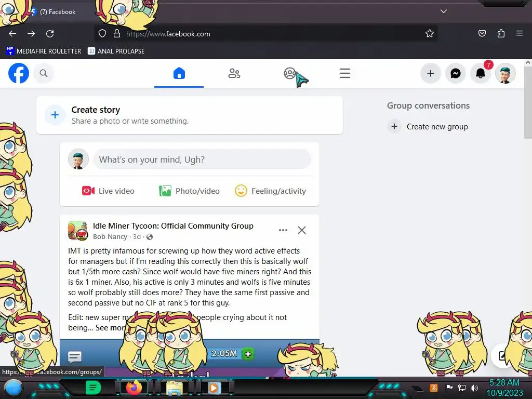Image resolution: width=532 pixels, height=399 pixels.
Task: Choose Feeling/activity option
Action: [270, 191]
